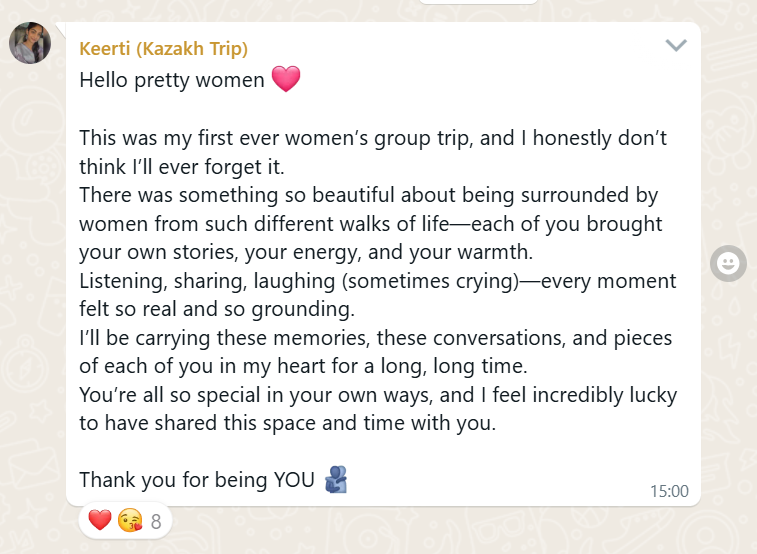Open Keerti's profile picture avatar

(30, 43)
